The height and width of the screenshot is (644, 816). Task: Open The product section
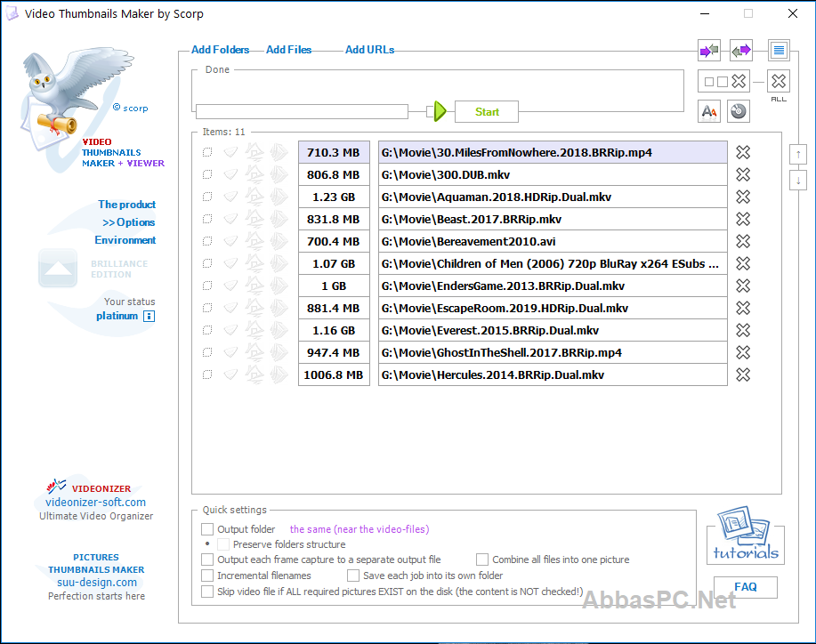[x=127, y=205]
